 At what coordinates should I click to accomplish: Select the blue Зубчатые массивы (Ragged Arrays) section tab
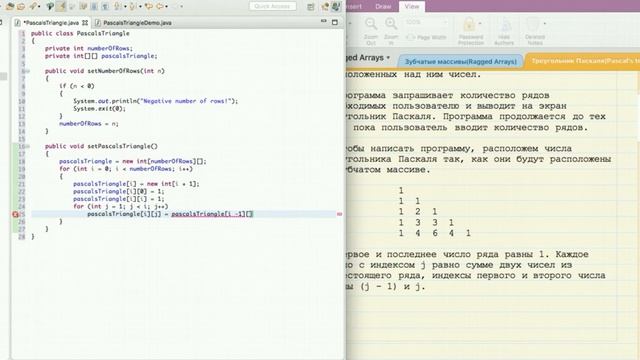click(x=460, y=62)
